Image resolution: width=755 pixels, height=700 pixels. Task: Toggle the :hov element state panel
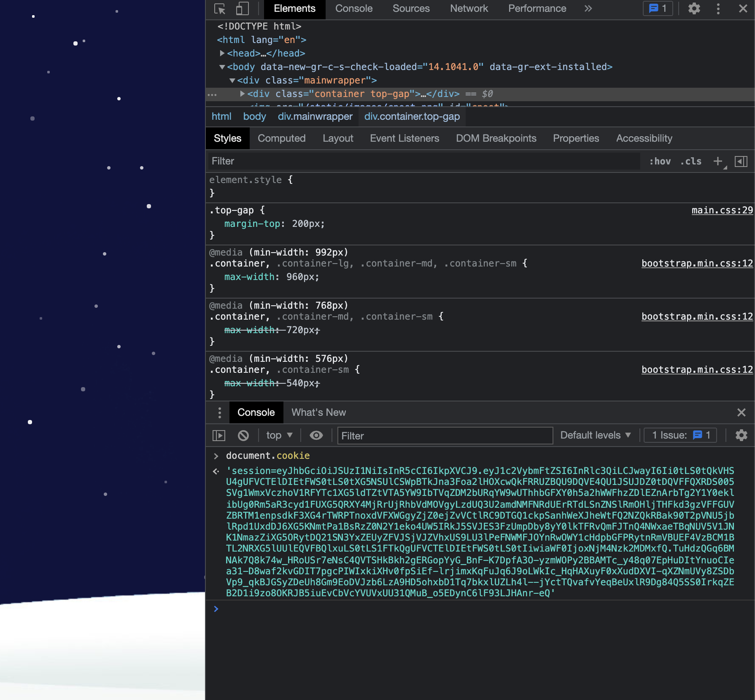tap(660, 161)
